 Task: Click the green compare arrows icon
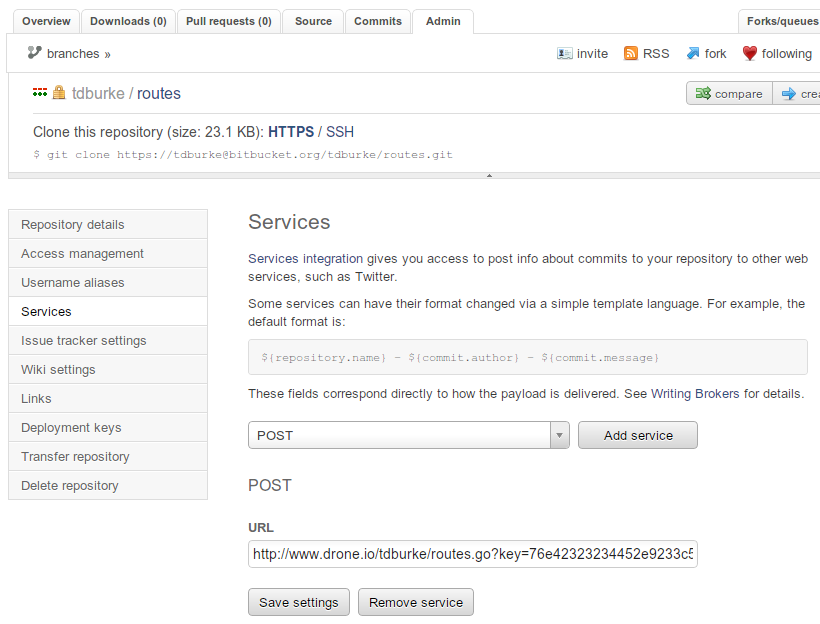(703, 94)
